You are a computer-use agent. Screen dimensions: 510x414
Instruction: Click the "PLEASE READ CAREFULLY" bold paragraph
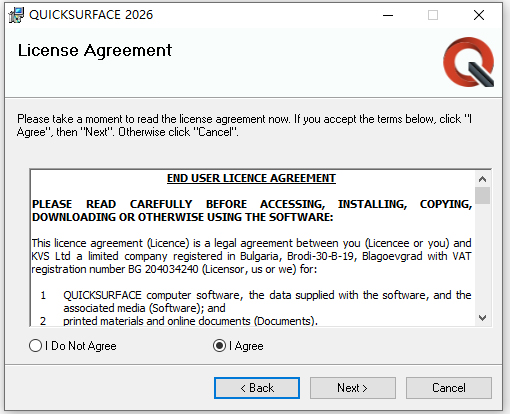coord(252,210)
